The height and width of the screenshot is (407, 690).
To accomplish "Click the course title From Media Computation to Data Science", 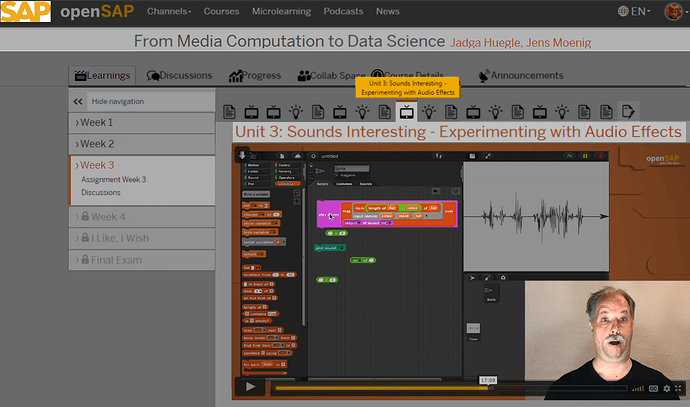I will (x=289, y=41).
